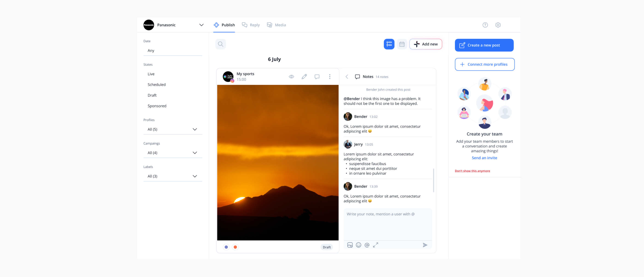Select the blue-purple label dot

tap(226, 247)
